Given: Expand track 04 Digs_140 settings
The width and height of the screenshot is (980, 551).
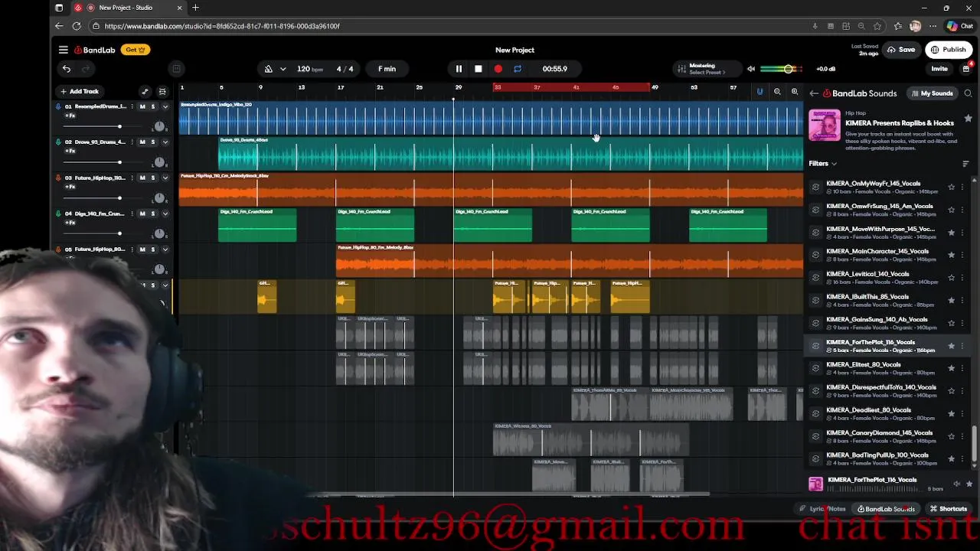Looking at the screenshot, I should coord(165,214).
